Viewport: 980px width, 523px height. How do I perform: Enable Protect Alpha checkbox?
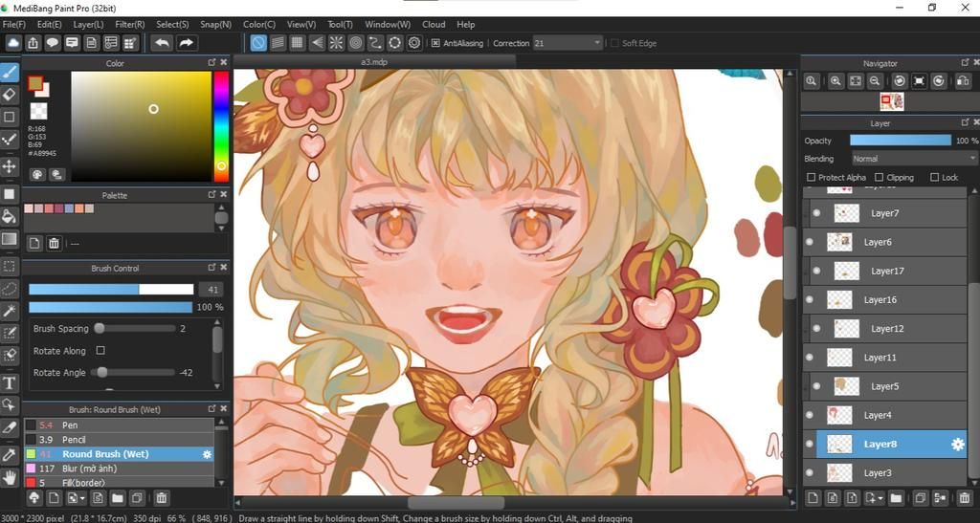(x=812, y=178)
